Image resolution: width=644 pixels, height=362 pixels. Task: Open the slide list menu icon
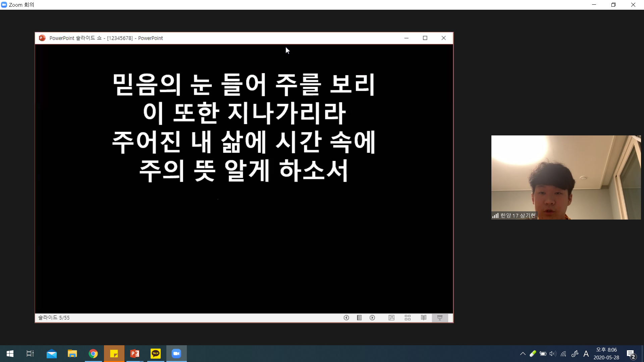point(359,318)
